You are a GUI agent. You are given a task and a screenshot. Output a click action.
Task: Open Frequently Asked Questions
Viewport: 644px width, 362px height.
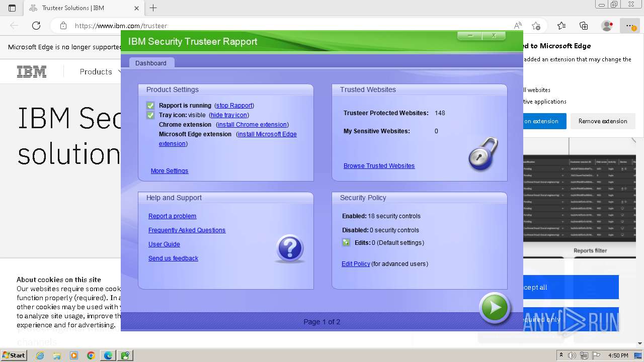[x=187, y=230]
